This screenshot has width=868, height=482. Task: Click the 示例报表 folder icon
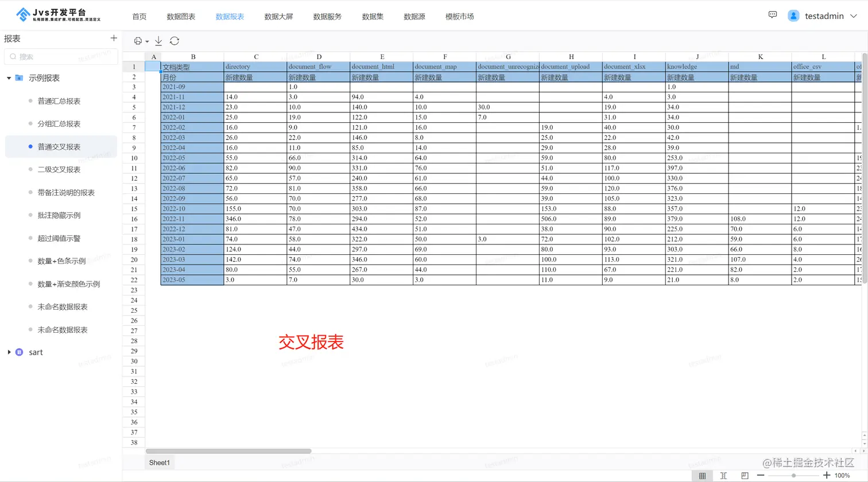[19, 77]
